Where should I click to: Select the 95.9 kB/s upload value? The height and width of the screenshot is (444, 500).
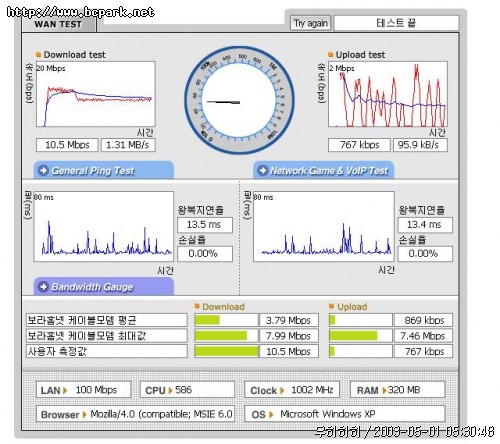click(420, 145)
